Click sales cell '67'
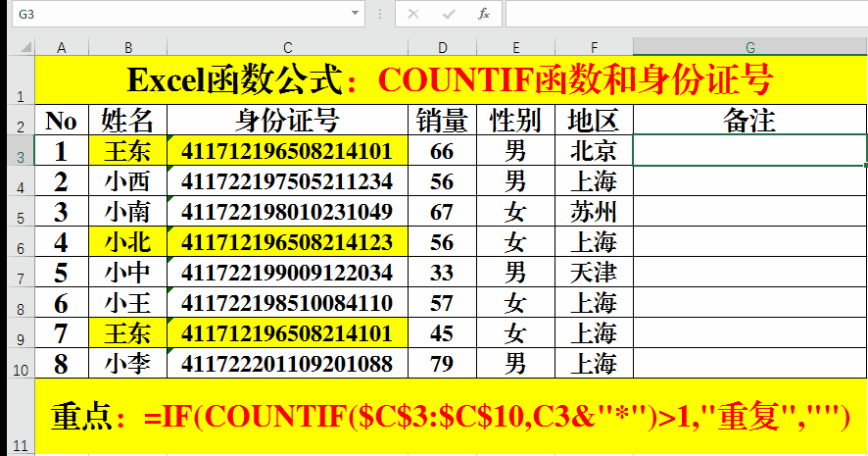This screenshot has height=456, width=868. tap(442, 211)
